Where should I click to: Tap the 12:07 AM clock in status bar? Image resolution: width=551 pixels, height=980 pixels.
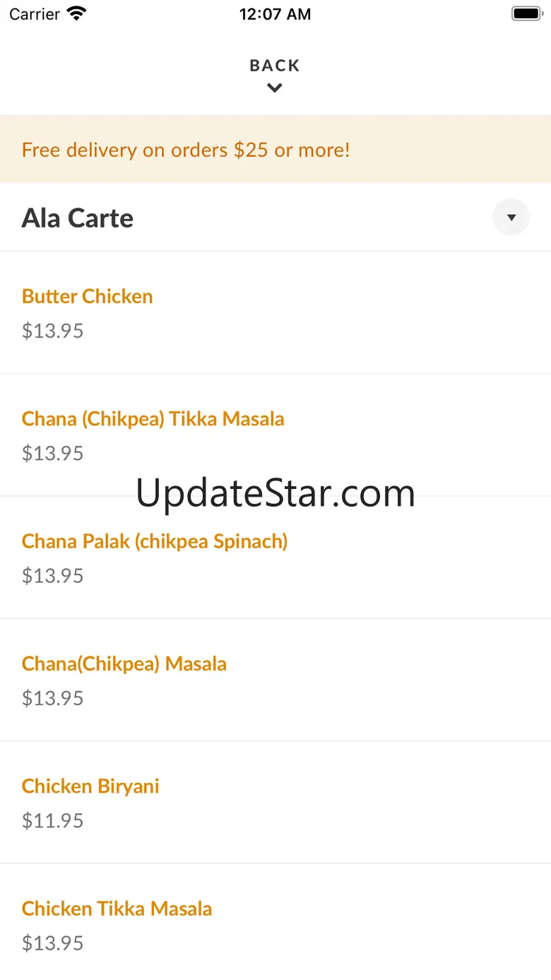275,14
